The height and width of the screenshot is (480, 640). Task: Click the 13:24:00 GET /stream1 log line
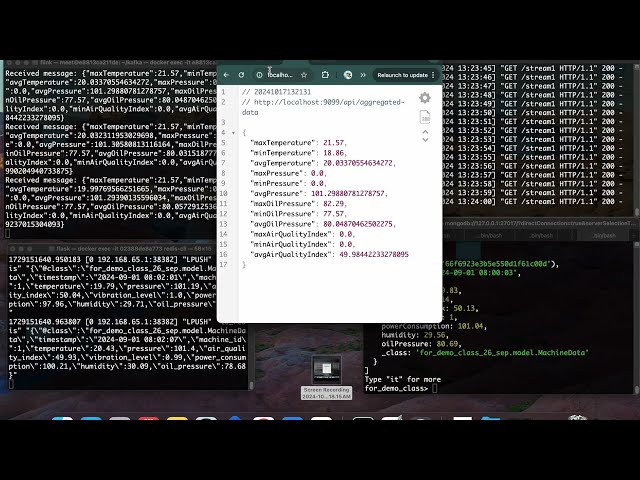(533, 202)
